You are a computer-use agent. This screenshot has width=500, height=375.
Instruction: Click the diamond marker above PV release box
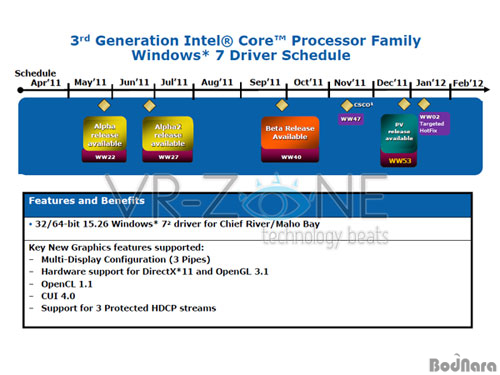404,104
